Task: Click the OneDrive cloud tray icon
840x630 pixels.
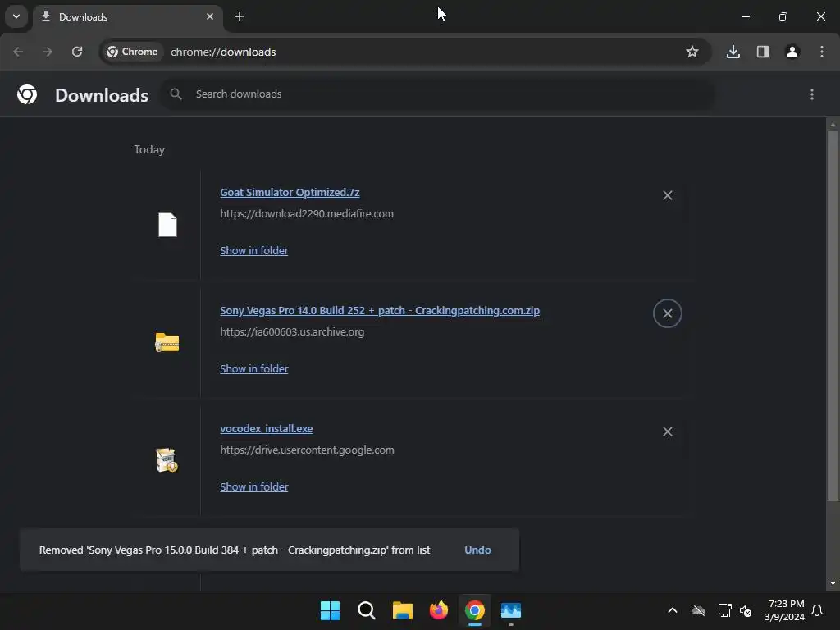Action: [x=699, y=610]
